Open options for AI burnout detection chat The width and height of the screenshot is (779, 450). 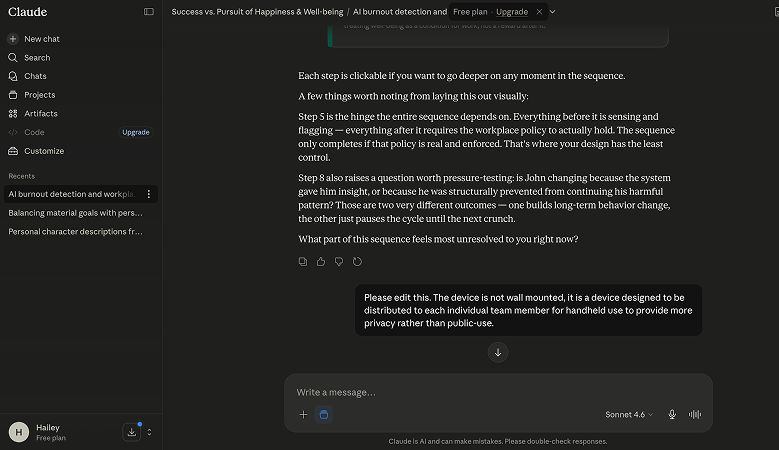(x=149, y=194)
